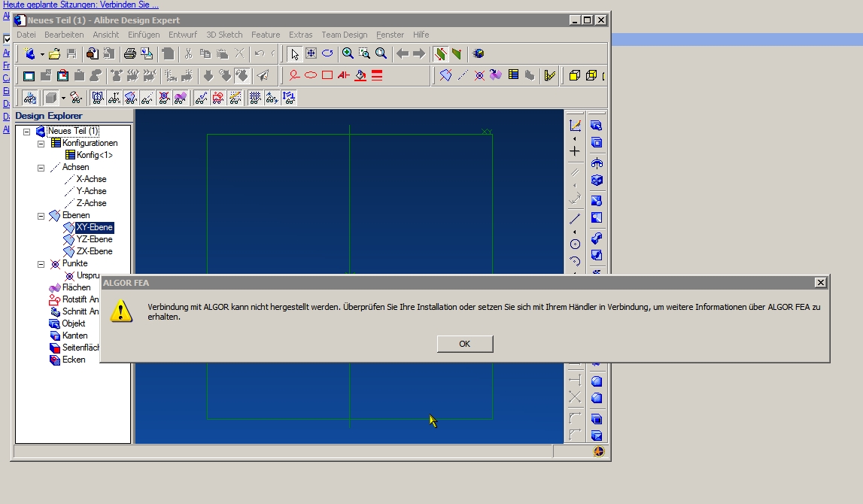Click the globe web icon in toolbar

pyautogui.click(x=479, y=54)
